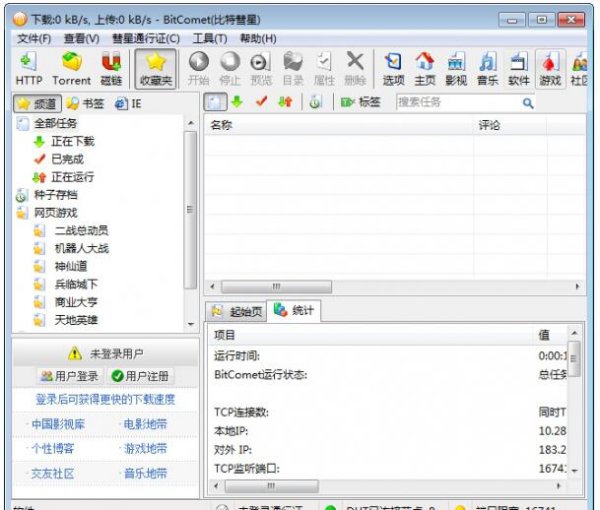This screenshot has width=600, height=510.
Task: Click the running tasks filter arrows icon
Action: pos(285,102)
